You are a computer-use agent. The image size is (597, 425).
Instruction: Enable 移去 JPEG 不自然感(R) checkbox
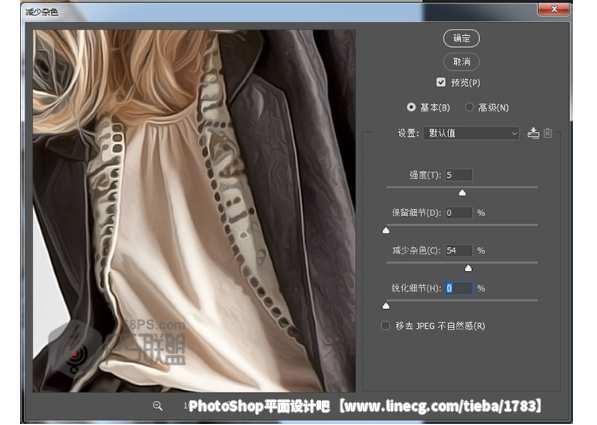pos(385,326)
